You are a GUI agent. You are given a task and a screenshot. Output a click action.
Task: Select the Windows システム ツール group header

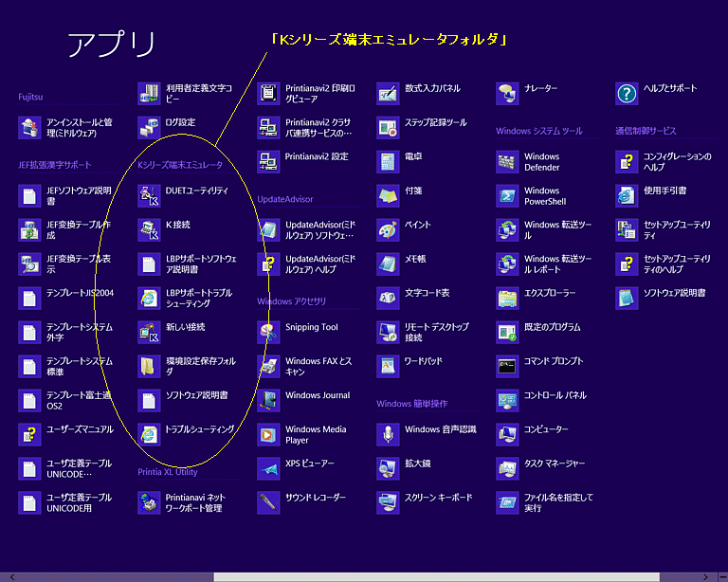pyautogui.click(x=539, y=131)
